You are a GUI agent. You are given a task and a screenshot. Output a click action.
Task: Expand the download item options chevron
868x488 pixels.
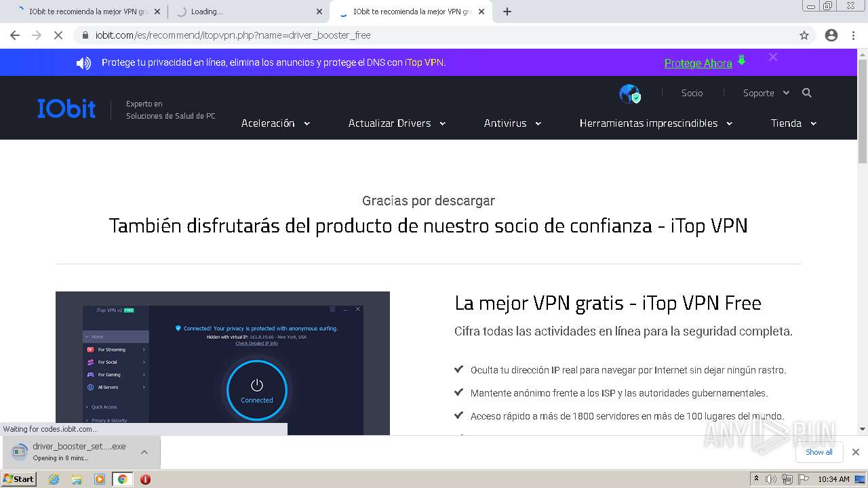tap(144, 452)
